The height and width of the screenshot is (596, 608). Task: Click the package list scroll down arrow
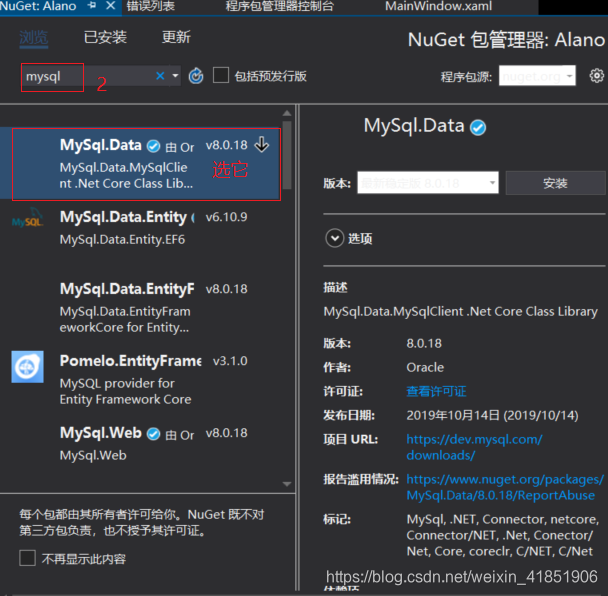(287, 484)
